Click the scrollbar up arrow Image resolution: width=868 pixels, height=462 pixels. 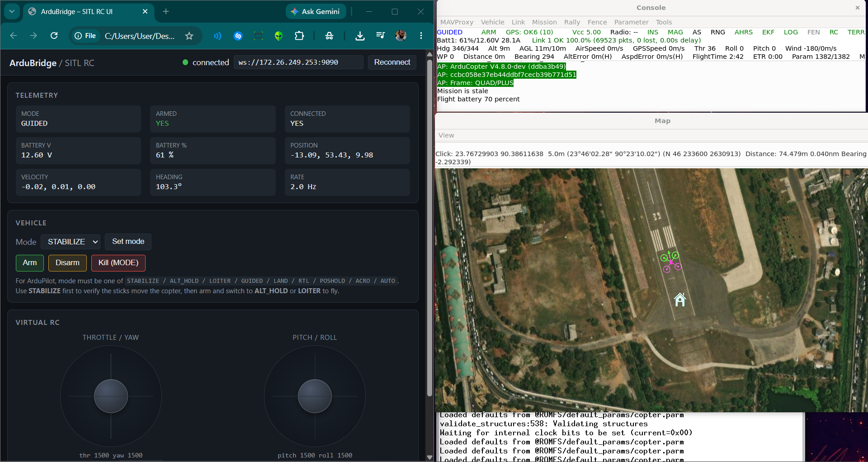click(x=429, y=54)
